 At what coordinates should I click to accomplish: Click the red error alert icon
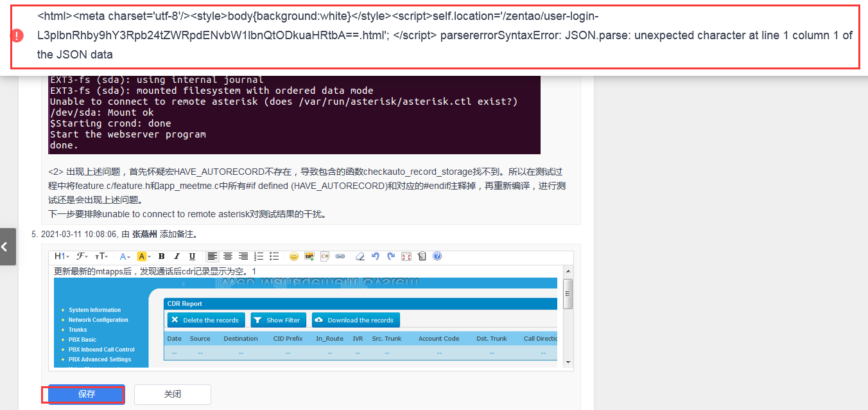coord(18,36)
